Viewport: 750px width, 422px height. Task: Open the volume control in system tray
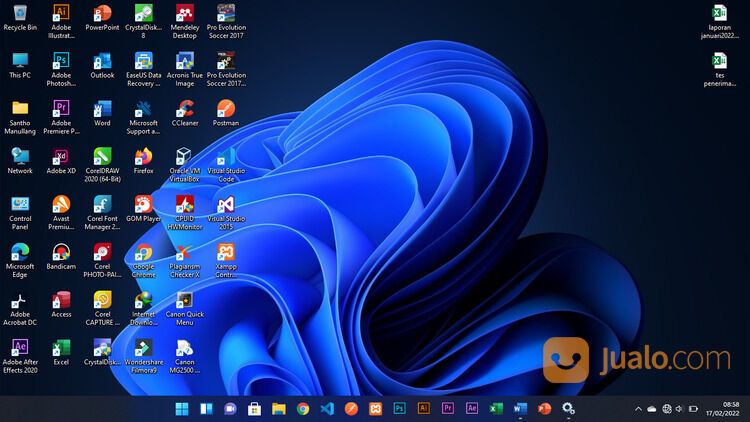(x=679, y=409)
